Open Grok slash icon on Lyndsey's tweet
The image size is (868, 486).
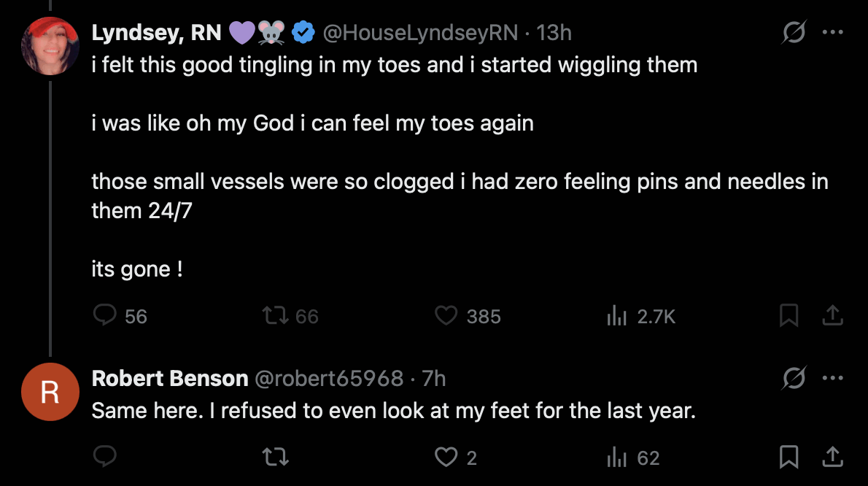[x=793, y=33]
